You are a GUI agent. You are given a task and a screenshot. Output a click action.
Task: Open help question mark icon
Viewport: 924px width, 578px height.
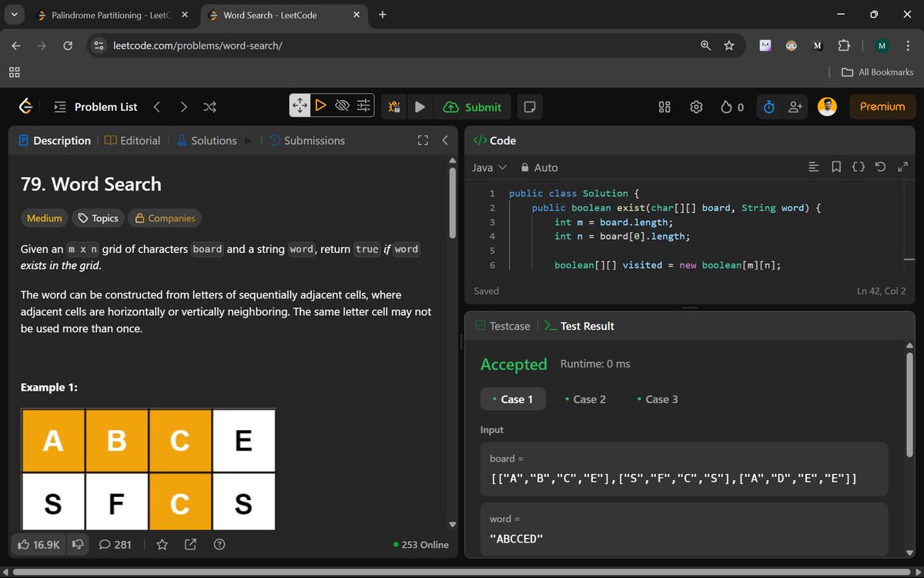(219, 545)
